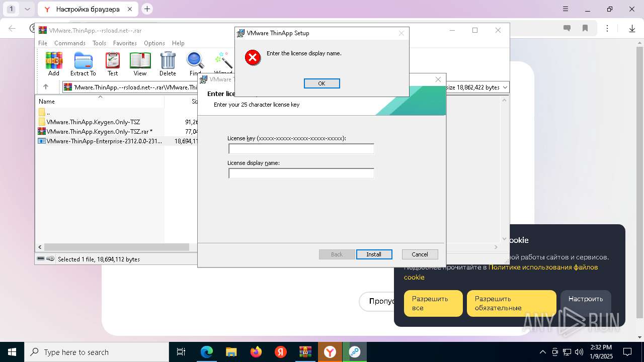644x362 pixels.
Task: Click the browser bookmark icon
Action: tap(585, 29)
